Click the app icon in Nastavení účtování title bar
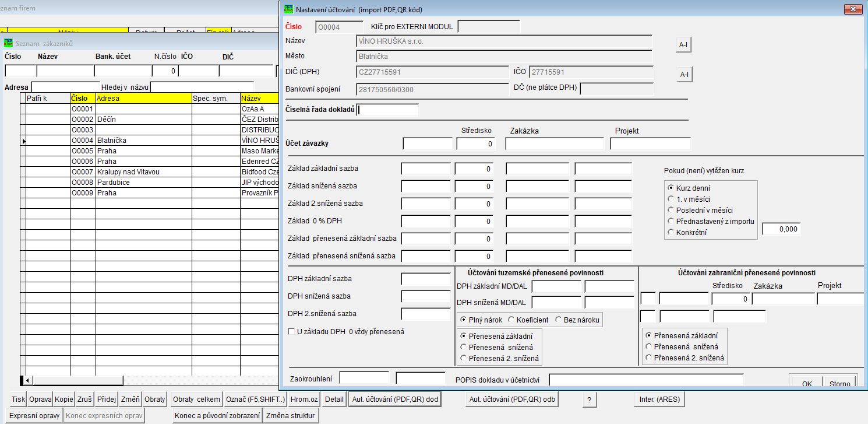Viewport: 868px width, 424px height. click(288, 9)
